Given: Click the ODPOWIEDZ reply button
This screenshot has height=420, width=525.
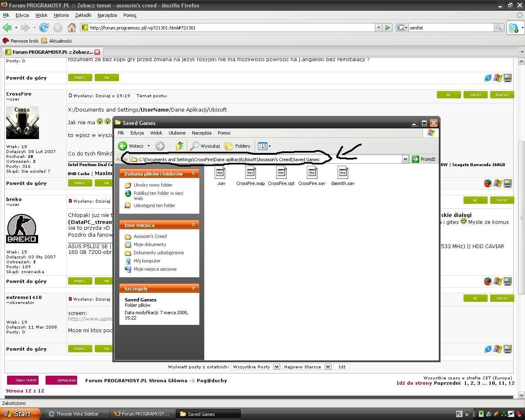Looking at the screenshot, I should [61, 380].
